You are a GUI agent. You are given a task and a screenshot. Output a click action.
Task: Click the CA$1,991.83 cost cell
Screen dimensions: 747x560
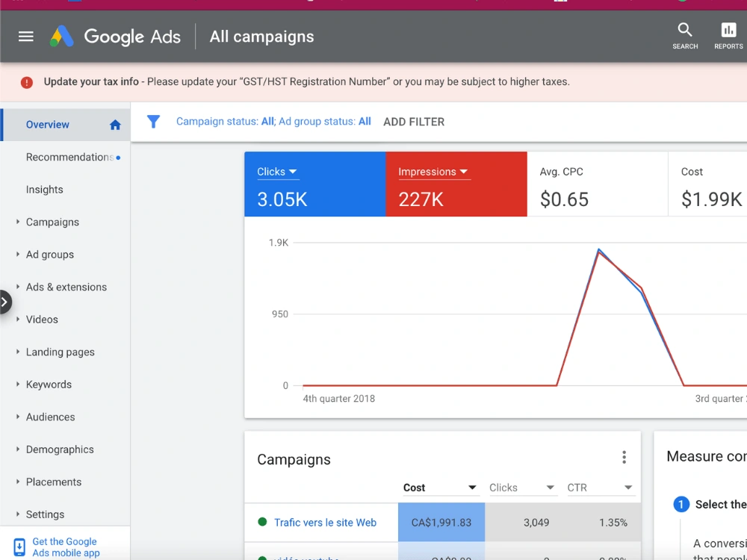point(441,523)
